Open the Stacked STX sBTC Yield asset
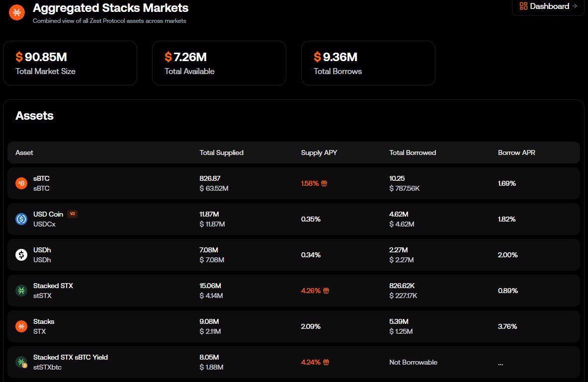Screen dimensions: 588x382 (x=71, y=357)
